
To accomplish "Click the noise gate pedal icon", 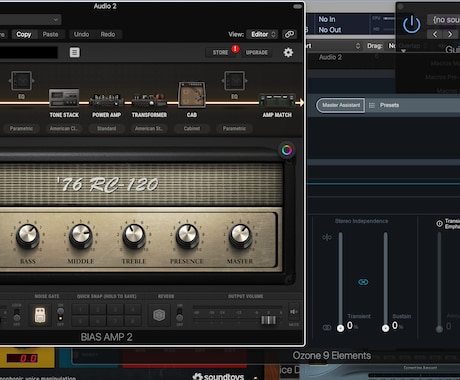I will click(40, 315).
